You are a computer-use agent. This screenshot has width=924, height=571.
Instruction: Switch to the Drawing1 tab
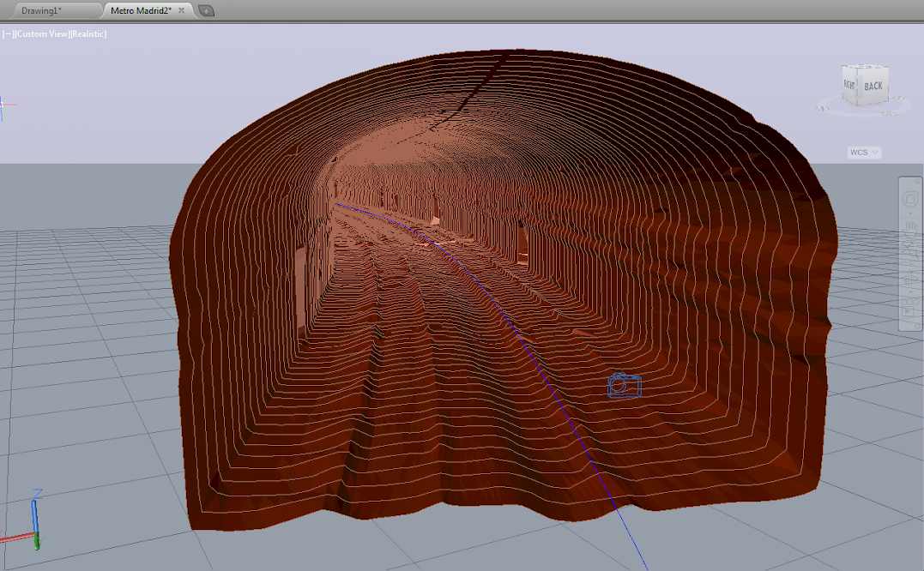pyautogui.click(x=41, y=10)
